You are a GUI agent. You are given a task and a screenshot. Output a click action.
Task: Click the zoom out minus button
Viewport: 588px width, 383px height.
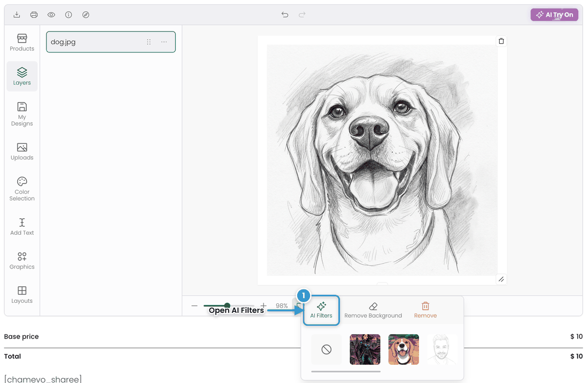tap(194, 306)
